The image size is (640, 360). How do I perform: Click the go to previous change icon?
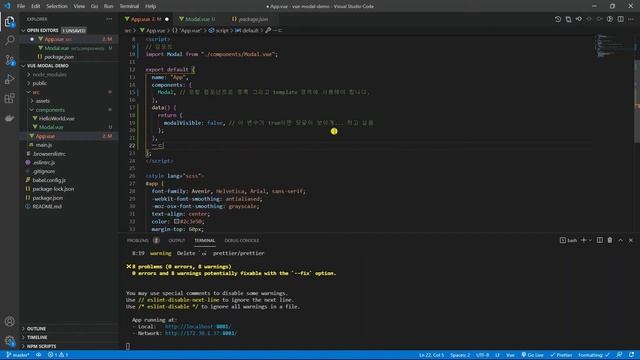[x=579, y=19]
